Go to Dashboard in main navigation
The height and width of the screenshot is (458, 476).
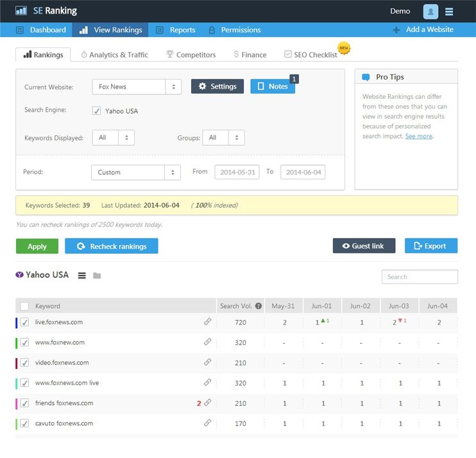pos(40,30)
